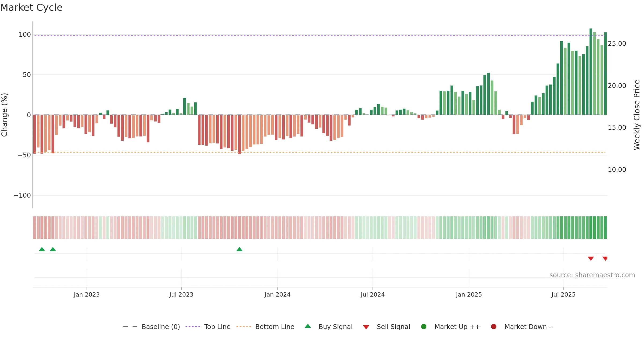Click the Jul 2024 axis label
Screen dimensions: 644x362
tap(372, 294)
